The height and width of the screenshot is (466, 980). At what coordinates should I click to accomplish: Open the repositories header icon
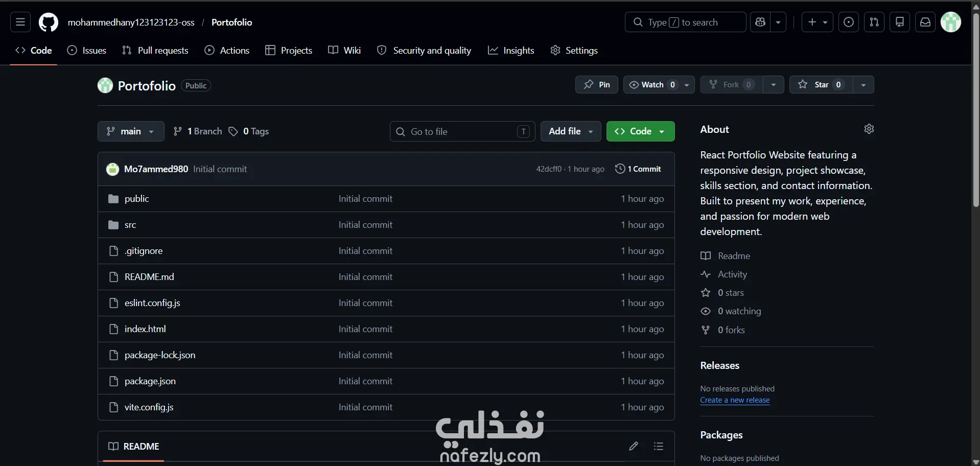coord(900,22)
